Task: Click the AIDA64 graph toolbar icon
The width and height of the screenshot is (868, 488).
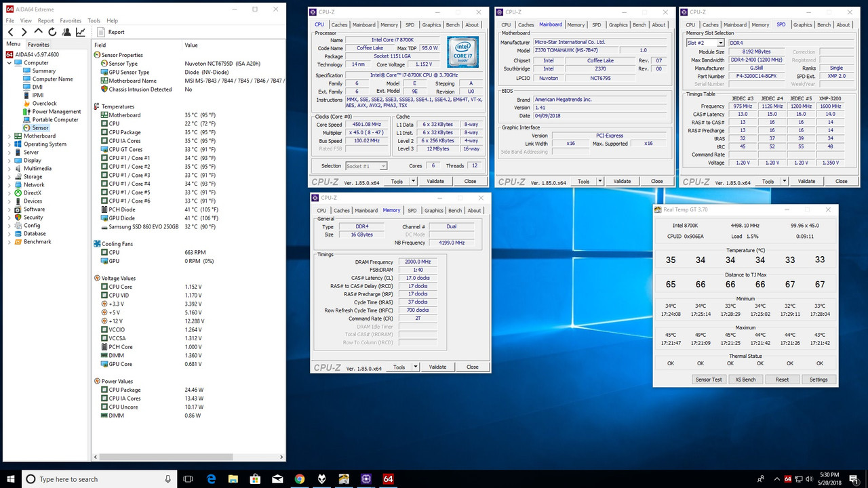Action: (80, 32)
